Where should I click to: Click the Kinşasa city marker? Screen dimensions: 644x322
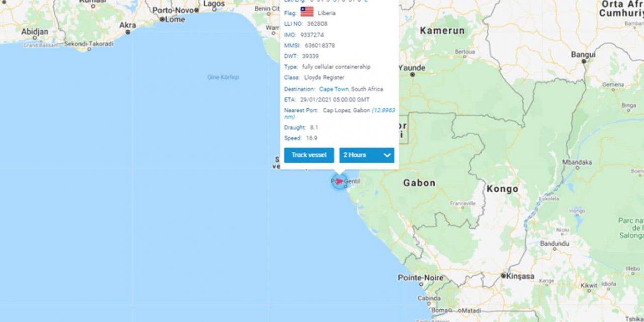pyautogui.click(x=503, y=276)
